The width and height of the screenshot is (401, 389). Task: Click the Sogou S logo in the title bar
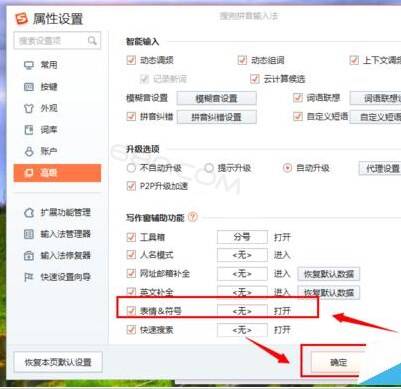point(22,18)
